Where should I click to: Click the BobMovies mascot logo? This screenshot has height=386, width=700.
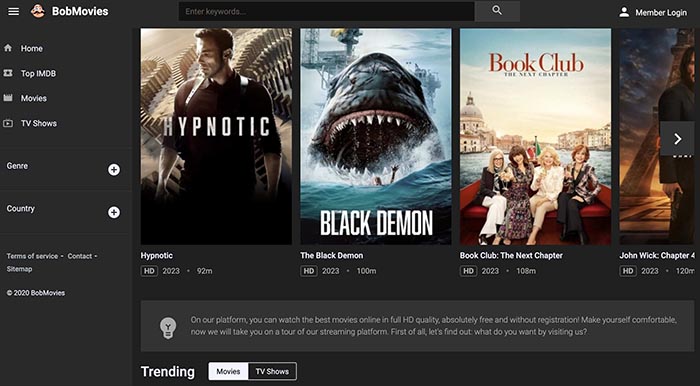(38, 11)
